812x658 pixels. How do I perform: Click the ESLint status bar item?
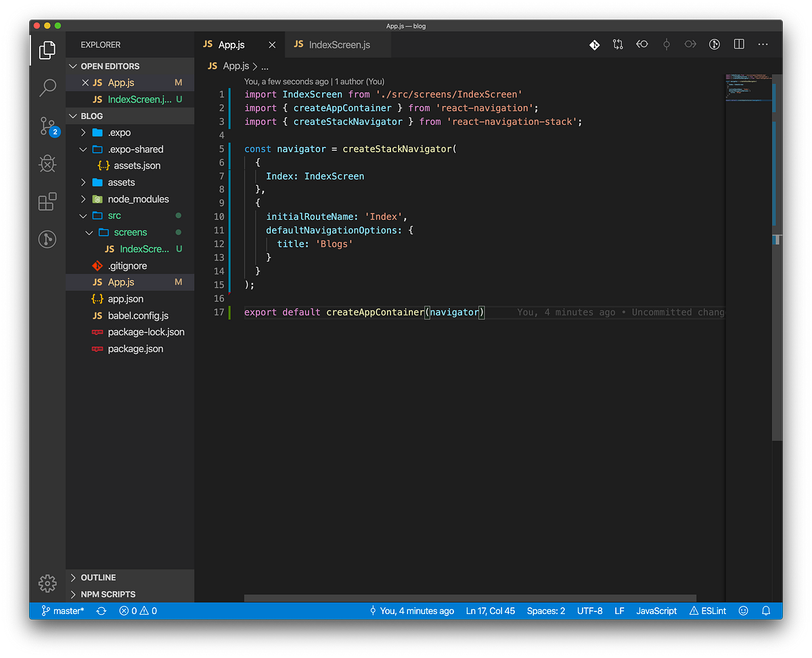coord(706,611)
